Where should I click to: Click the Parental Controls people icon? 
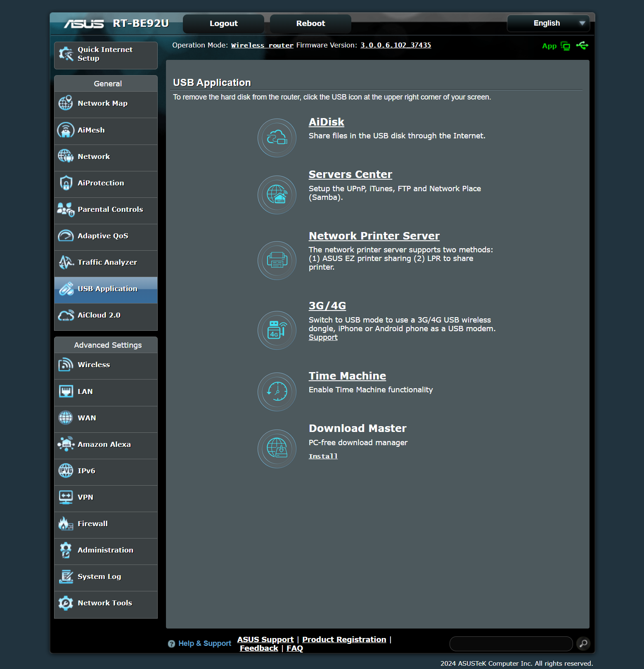pos(66,209)
